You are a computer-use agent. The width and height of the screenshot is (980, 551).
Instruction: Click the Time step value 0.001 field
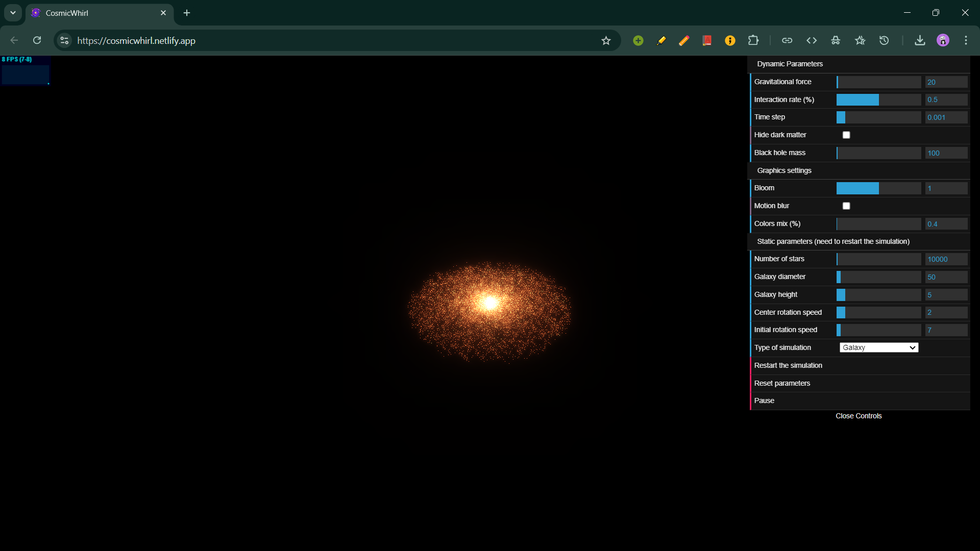tap(946, 117)
